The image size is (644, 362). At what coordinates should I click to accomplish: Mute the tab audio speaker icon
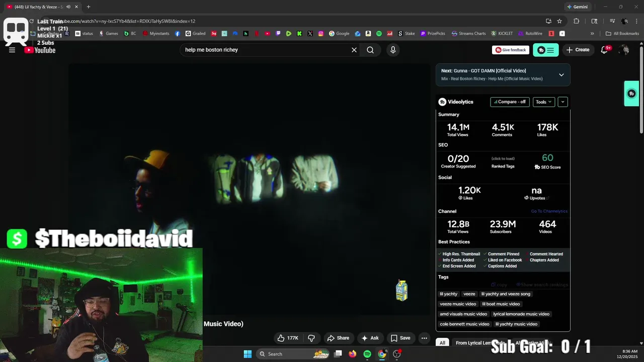pos(68,7)
